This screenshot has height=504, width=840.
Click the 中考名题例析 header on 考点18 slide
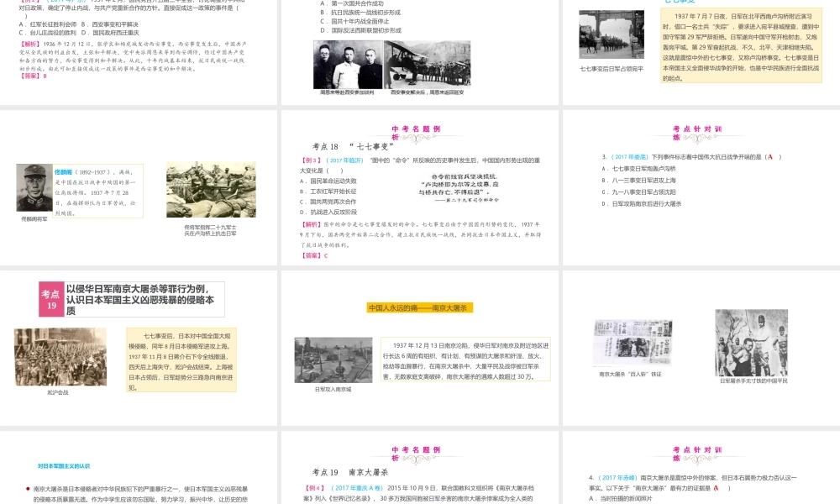[x=417, y=133]
